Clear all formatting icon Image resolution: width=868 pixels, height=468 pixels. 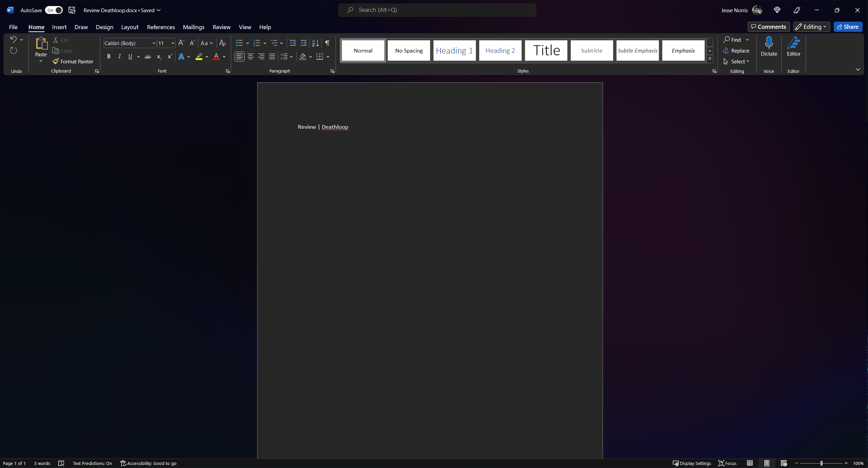tap(222, 43)
